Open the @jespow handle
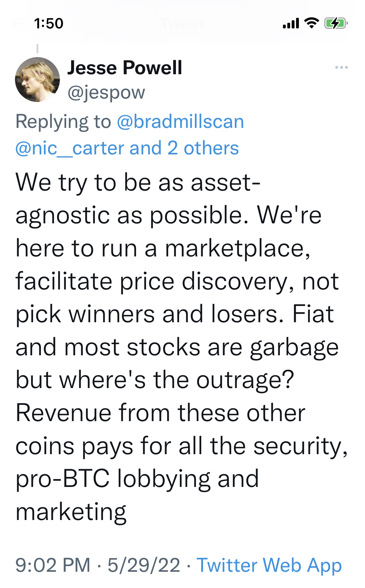365x588 pixels. click(x=106, y=93)
